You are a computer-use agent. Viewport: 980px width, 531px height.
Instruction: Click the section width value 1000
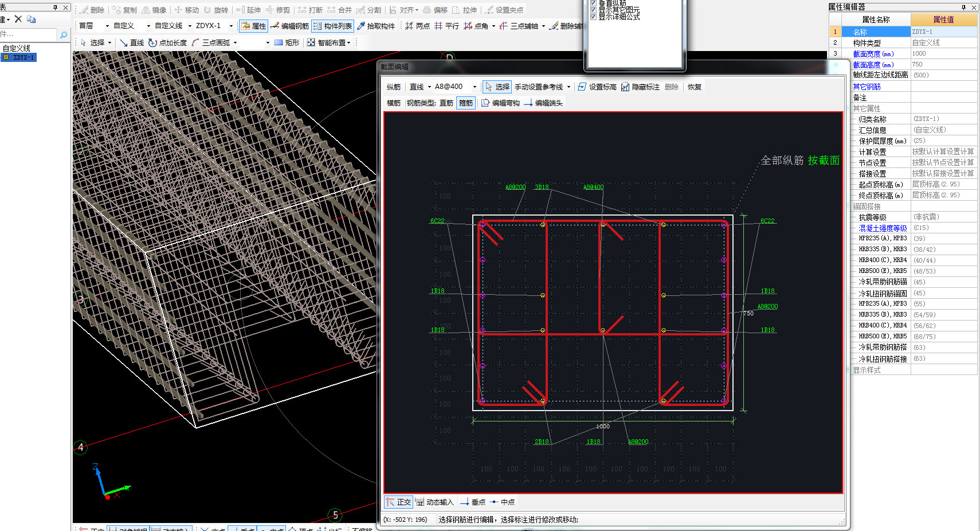click(944, 54)
